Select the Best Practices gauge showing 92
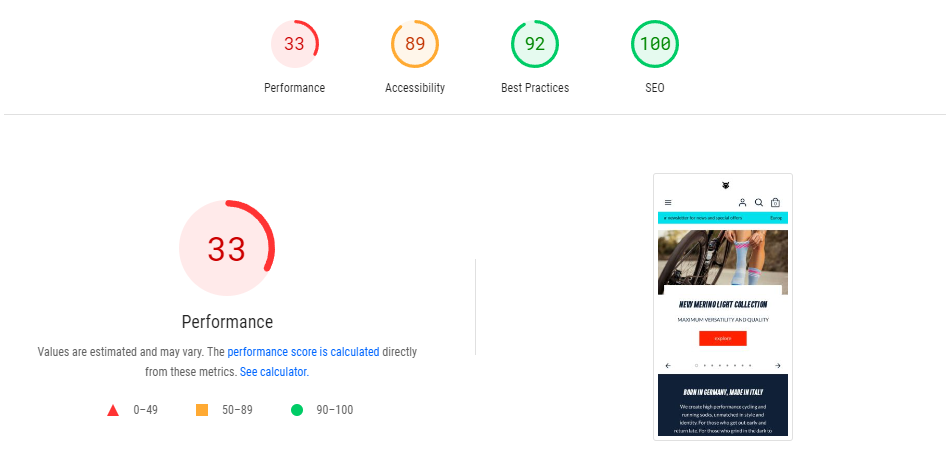This screenshot has height=452, width=952. [535, 45]
